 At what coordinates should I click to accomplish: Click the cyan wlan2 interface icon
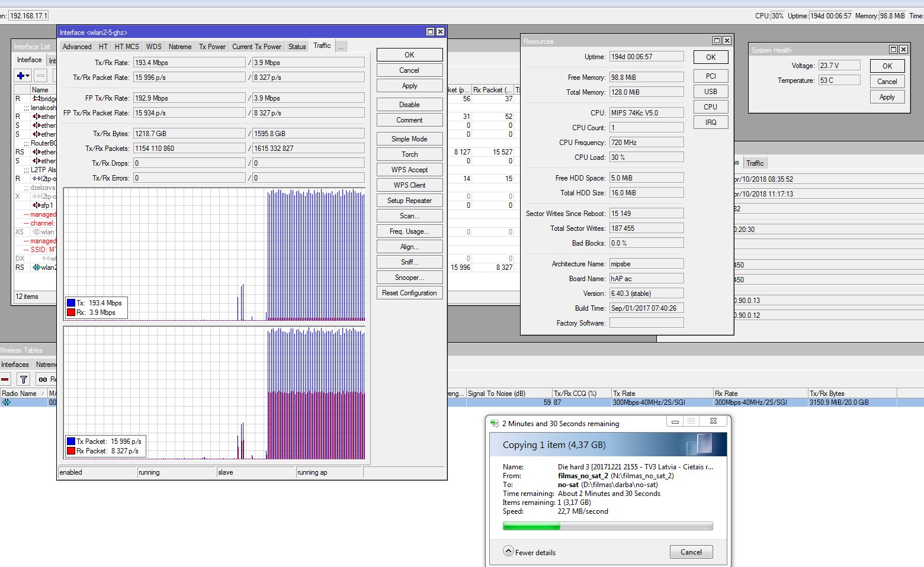(x=37, y=268)
